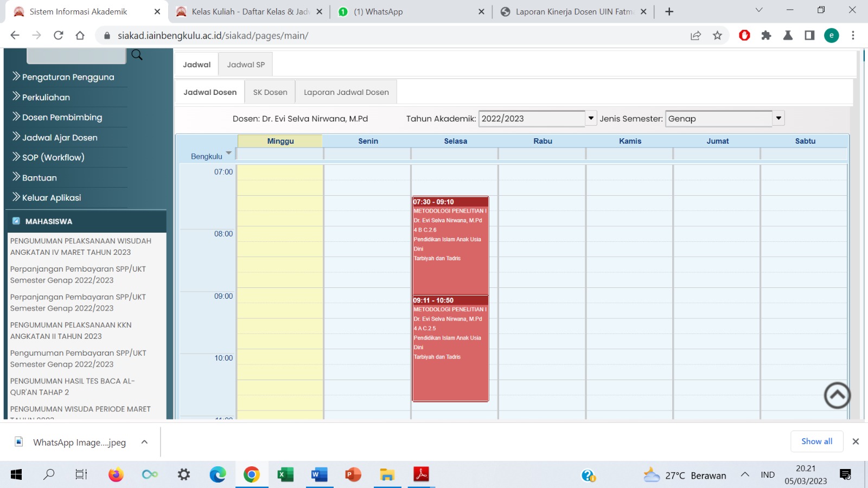The width and height of the screenshot is (868, 488).
Task: Click the share page icon in address bar
Action: click(695, 36)
